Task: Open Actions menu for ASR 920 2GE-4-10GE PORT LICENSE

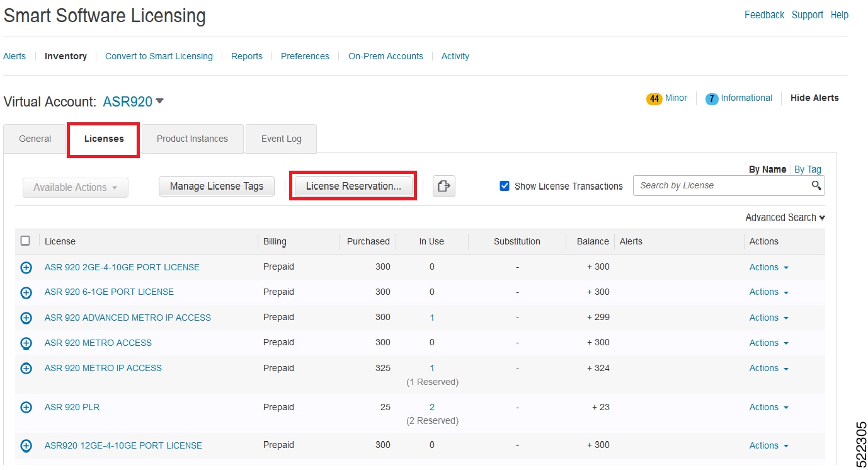Action: [768, 267]
